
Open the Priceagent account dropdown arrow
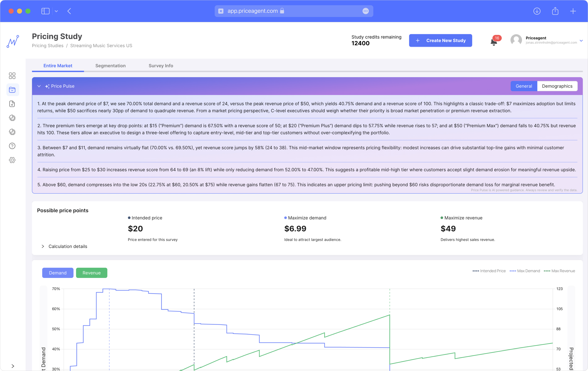(581, 40)
